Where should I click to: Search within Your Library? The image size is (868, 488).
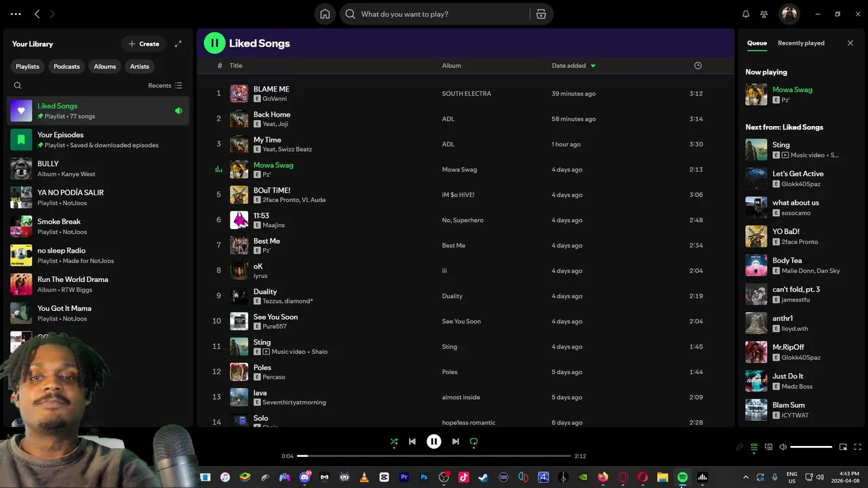(x=18, y=85)
